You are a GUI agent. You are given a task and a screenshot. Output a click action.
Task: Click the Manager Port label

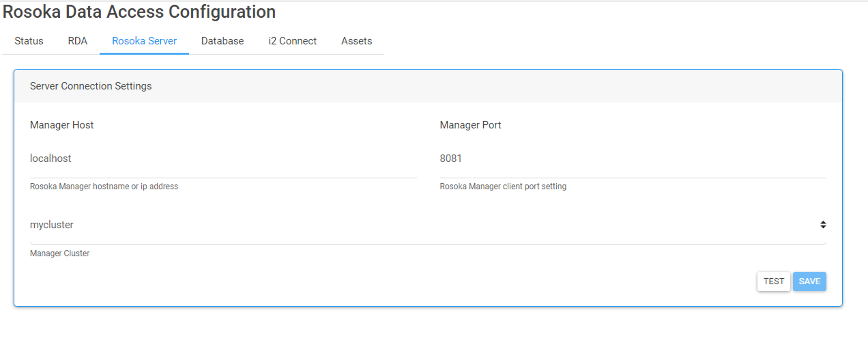click(470, 125)
